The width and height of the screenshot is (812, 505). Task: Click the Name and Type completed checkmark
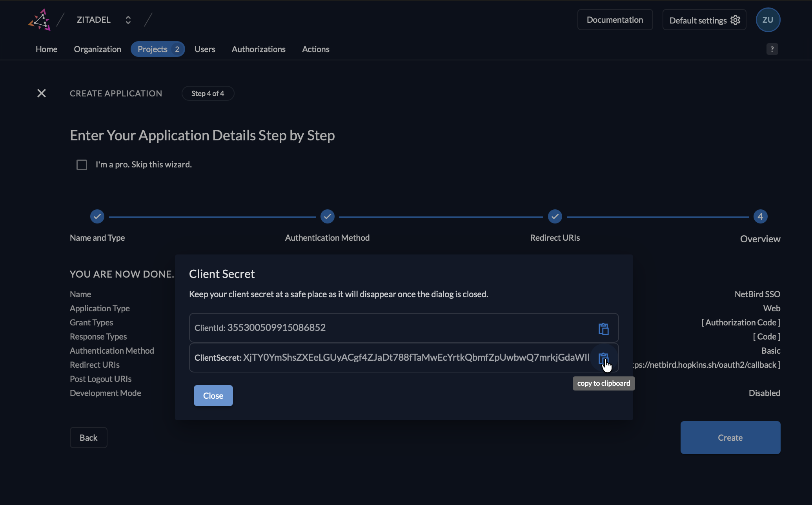click(x=97, y=216)
